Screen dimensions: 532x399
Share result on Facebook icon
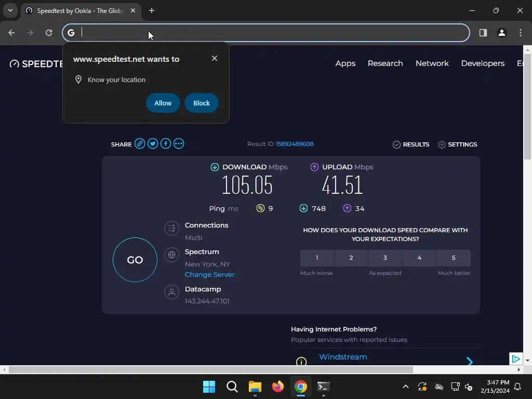point(166,144)
